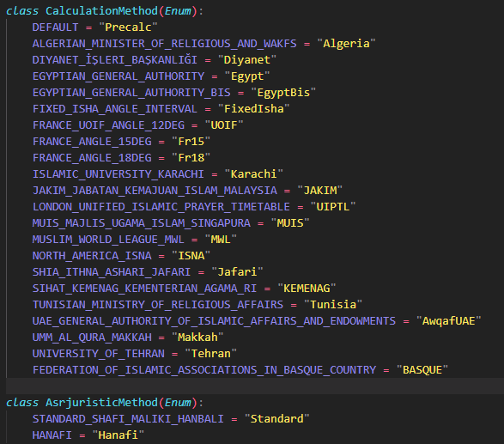Click the "JAKIM" string value
The width and height of the screenshot is (504, 444).
pos(319,191)
